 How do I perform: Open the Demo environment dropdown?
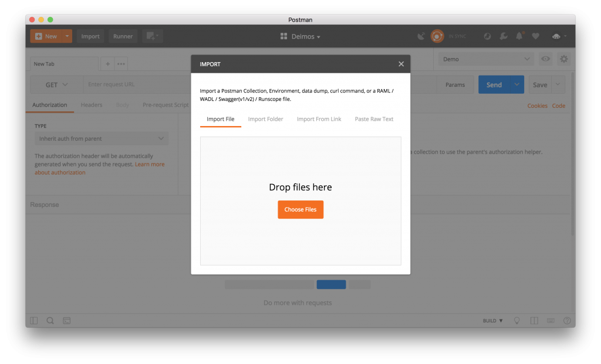tap(486, 59)
